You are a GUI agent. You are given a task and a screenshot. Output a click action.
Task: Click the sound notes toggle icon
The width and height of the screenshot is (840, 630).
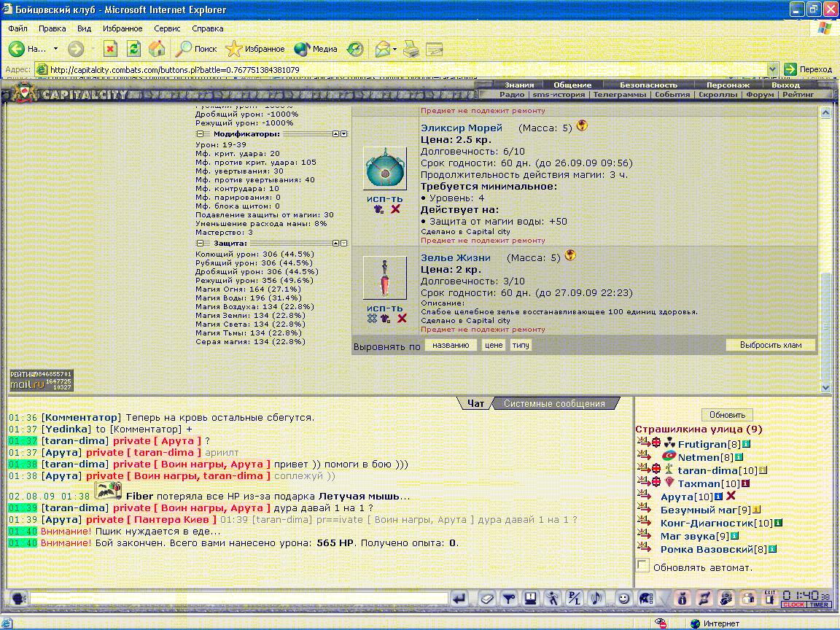pyautogui.click(x=595, y=599)
